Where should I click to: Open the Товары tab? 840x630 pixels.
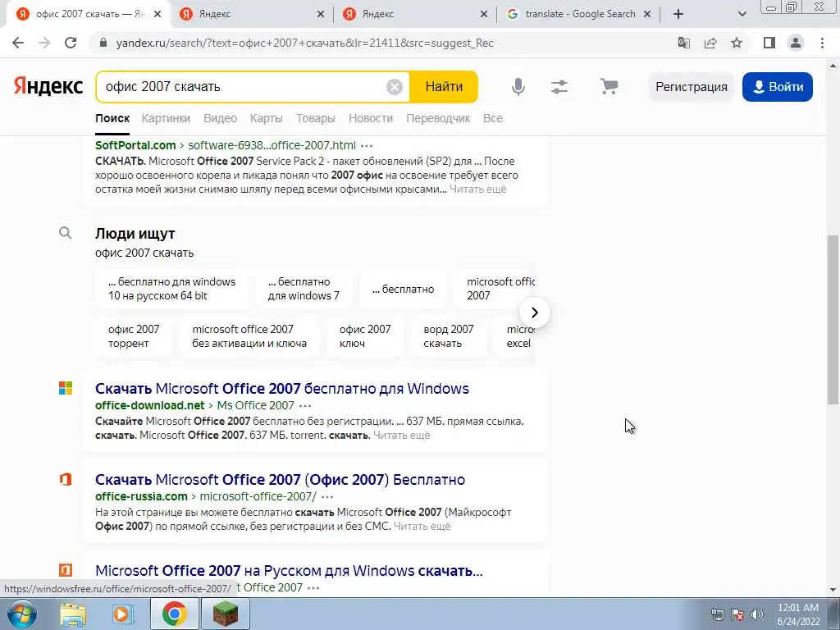(316, 118)
